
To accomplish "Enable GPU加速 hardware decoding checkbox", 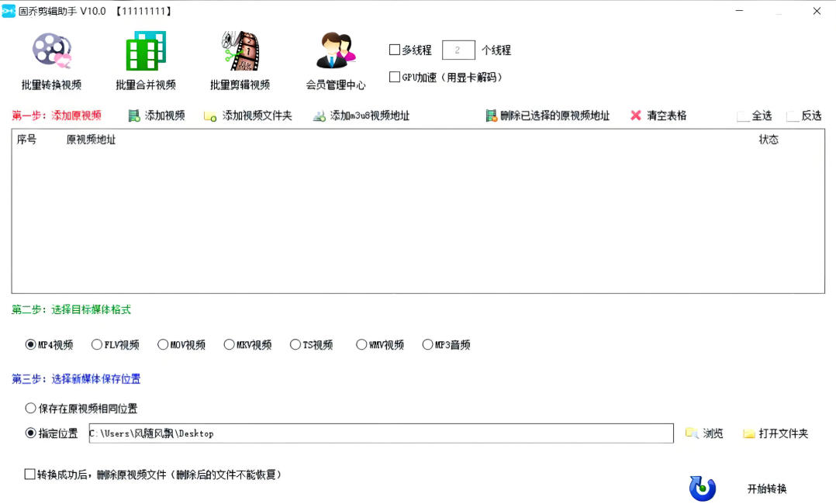I will 394,76.
